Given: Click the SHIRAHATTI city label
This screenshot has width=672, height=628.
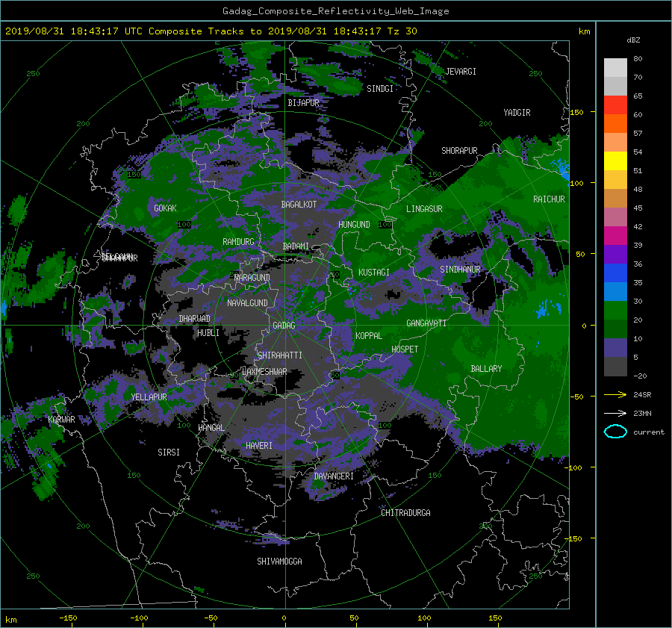Looking at the screenshot, I should pos(280,355).
